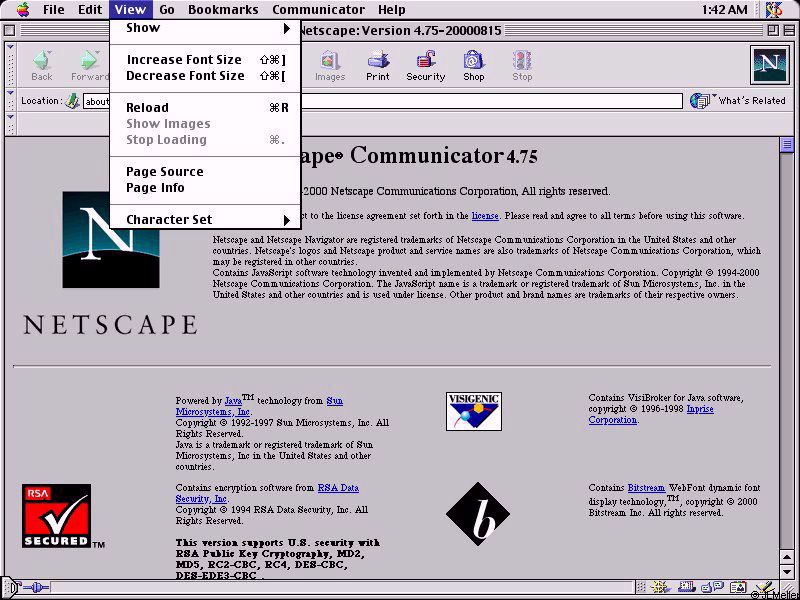Click the What's Related icon
This screenshot has width=800, height=600.
[x=699, y=101]
